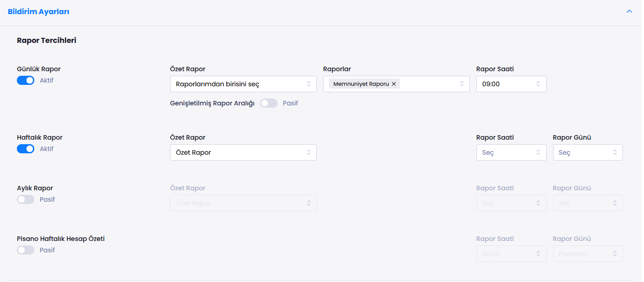This screenshot has width=644, height=282.
Task: Change the 09:00 Rapor Saati dropdown
Action: click(511, 84)
